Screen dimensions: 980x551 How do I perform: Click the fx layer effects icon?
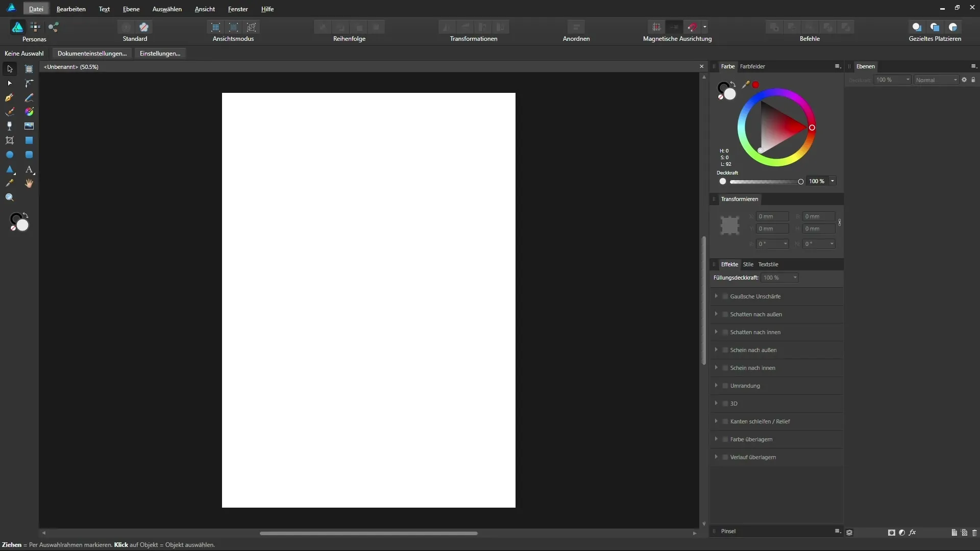(912, 533)
